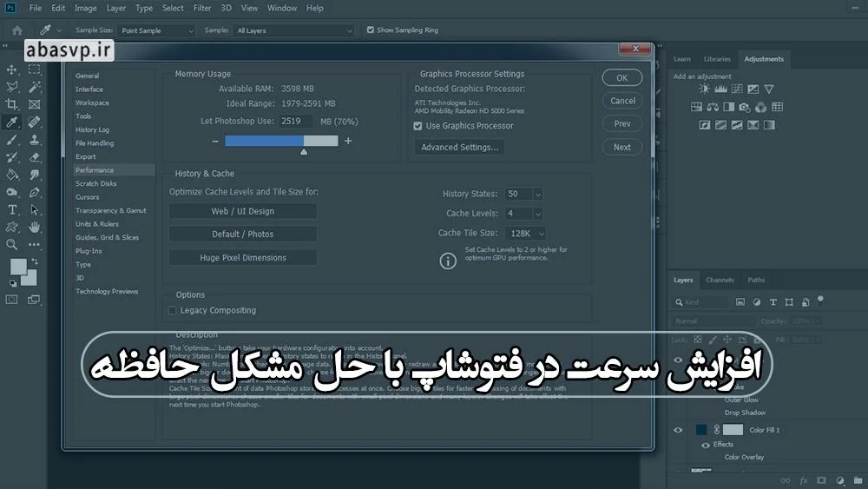Open Advanced Settings for graphics processor

(x=459, y=148)
